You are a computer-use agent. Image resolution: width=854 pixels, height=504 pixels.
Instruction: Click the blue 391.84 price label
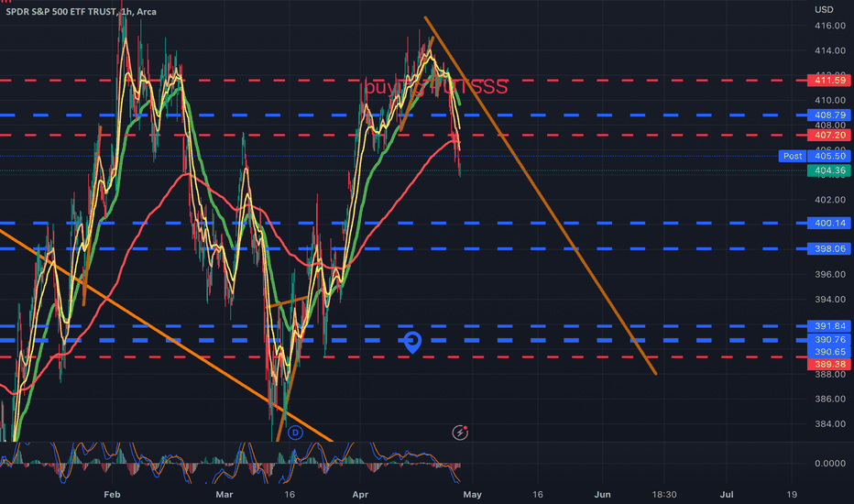[829, 326]
